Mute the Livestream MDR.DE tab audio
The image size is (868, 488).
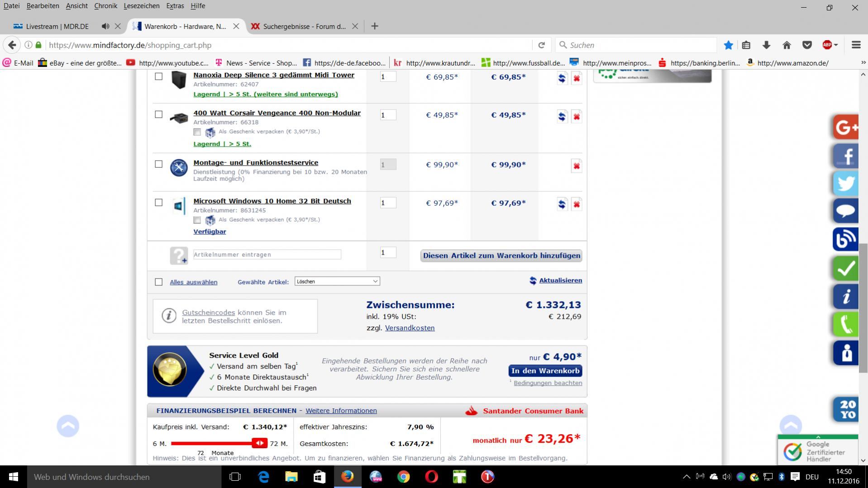point(105,26)
